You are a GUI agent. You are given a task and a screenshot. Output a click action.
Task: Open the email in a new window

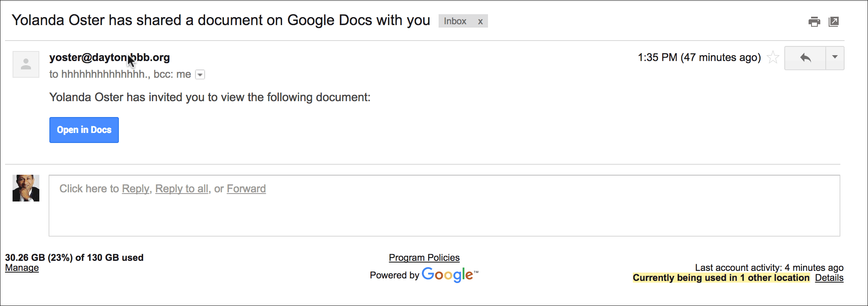tap(834, 21)
